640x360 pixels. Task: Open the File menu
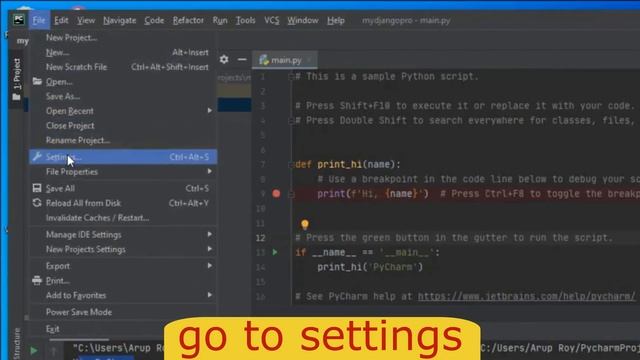[x=39, y=20]
